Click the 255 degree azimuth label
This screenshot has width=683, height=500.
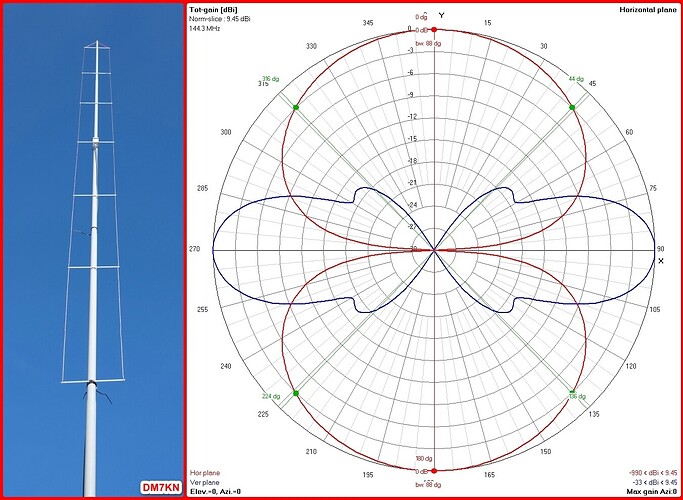point(203,310)
